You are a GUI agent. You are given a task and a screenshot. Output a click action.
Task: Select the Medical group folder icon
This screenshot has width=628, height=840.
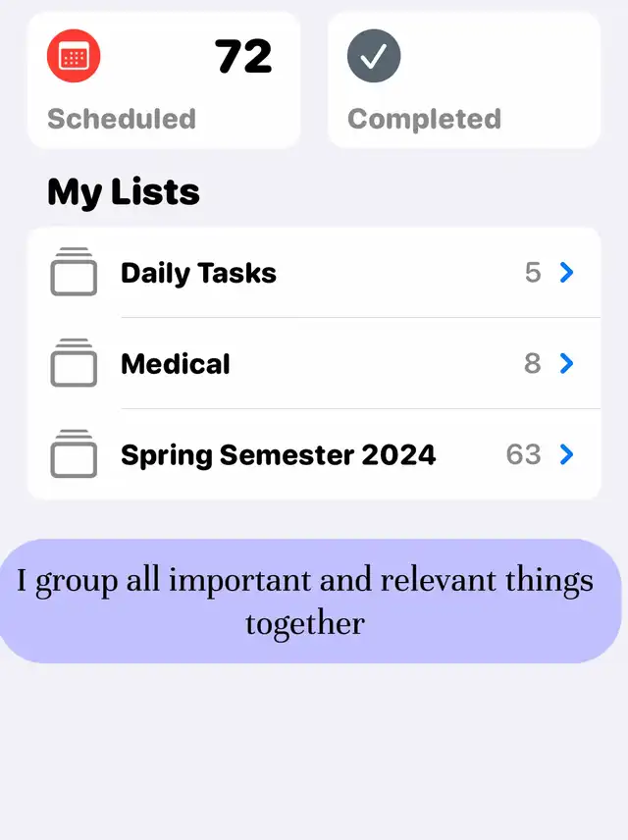(74, 363)
